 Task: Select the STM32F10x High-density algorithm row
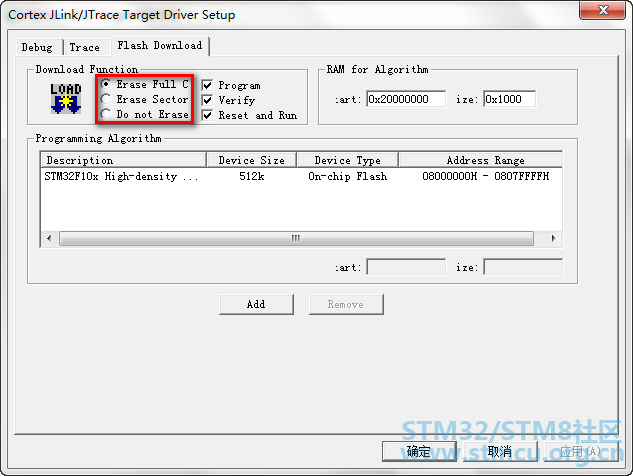coord(301,176)
